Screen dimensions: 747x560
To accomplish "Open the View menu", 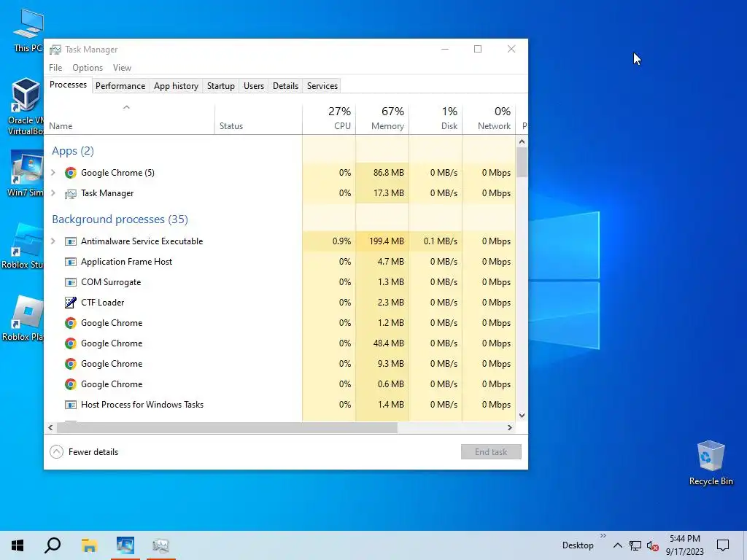I will pyautogui.click(x=122, y=68).
